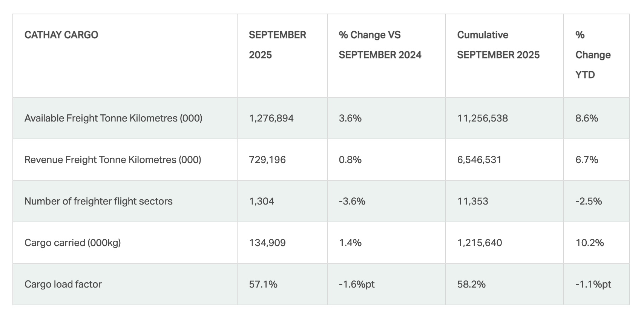Select the 134,909 cargo carried value
The width and height of the screenshot is (644, 317).
coord(267,243)
